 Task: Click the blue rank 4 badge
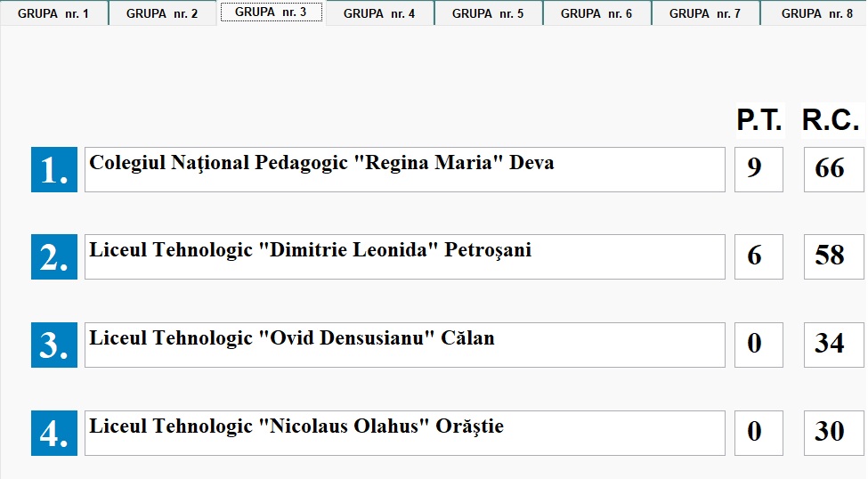click(54, 434)
